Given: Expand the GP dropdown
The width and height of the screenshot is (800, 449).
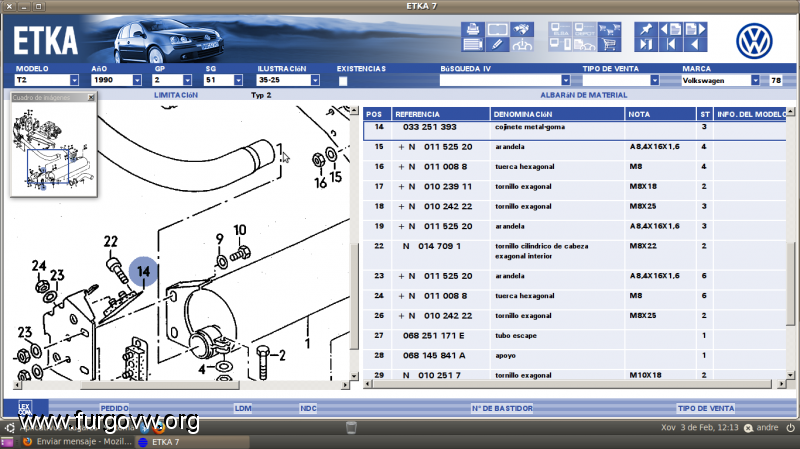Looking at the screenshot, I should coord(187,80).
